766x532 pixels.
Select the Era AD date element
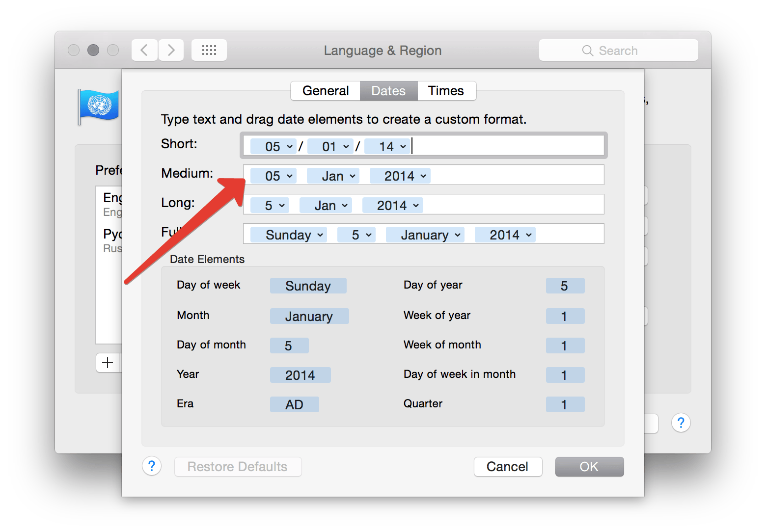point(294,405)
